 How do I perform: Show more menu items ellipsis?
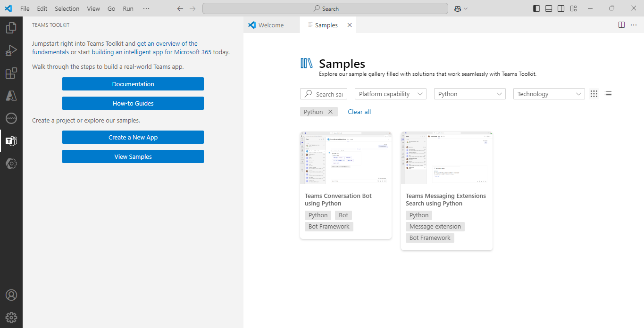coord(146,8)
